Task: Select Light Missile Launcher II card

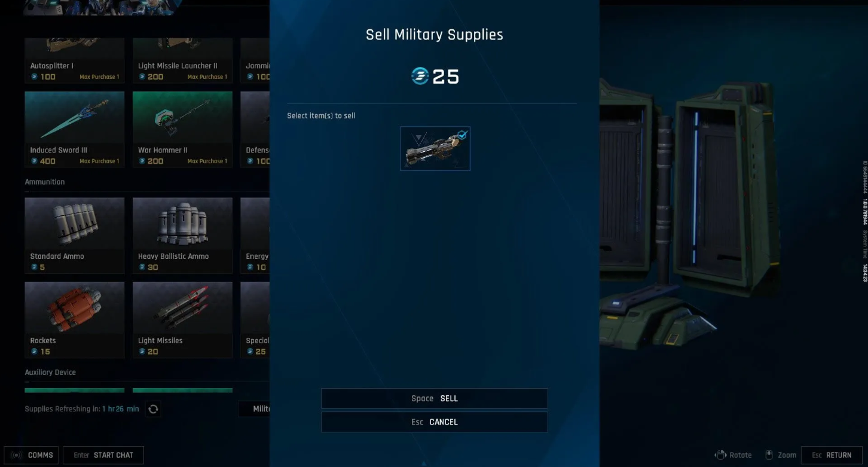Action: [182, 60]
